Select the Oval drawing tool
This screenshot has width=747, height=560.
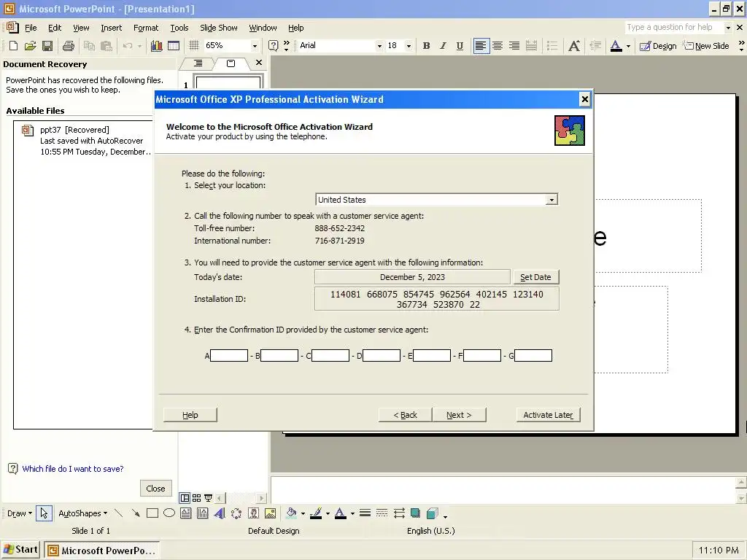169,513
